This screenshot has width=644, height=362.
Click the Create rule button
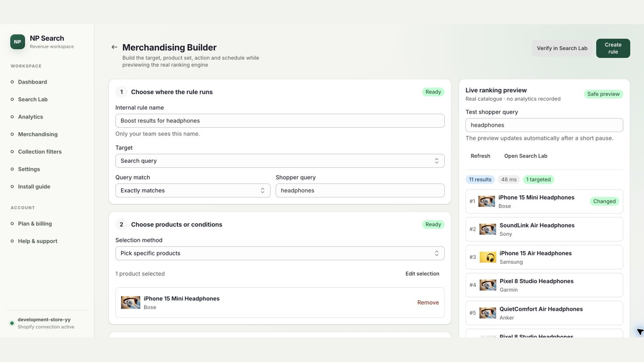[x=613, y=48]
